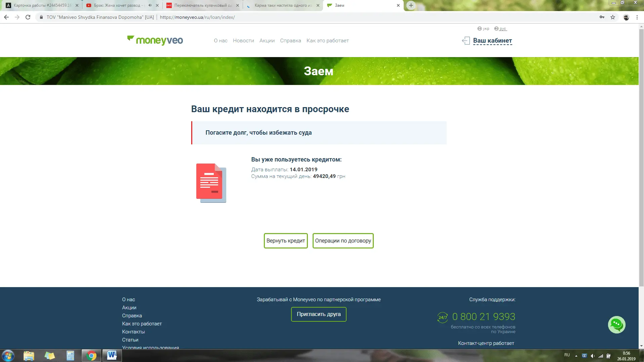
Task: Open Chrome's three-dot menu
Action: tap(637, 17)
